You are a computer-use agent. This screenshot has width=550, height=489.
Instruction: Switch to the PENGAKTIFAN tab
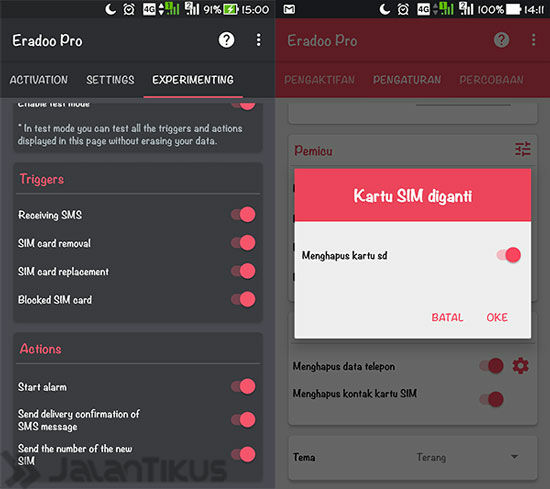[x=320, y=80]
